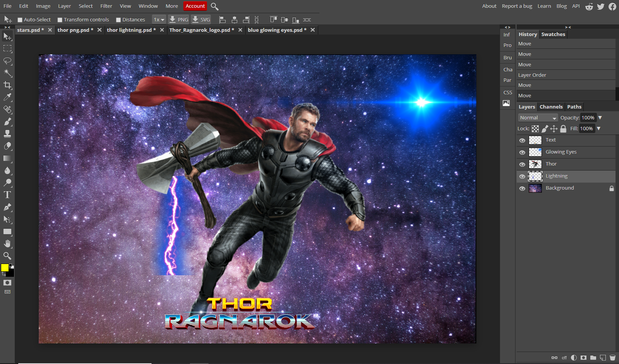Add a raster mask to layer

tap(583, 357)
